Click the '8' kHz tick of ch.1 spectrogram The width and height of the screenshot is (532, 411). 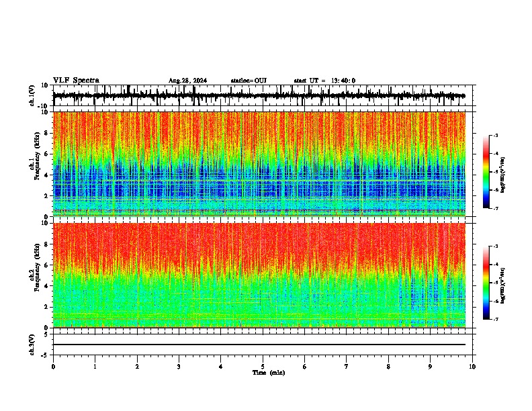(46, 133)
